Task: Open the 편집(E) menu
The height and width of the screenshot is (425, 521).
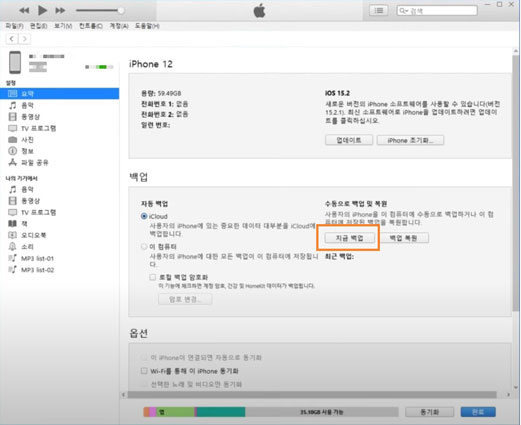Action: (x=39, y=26)
